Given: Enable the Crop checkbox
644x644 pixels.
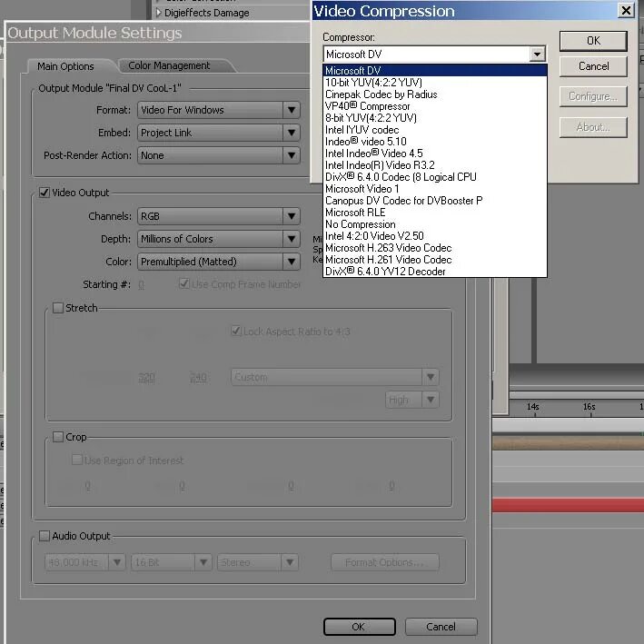Looking at the screenshot, I should tap(58, 437).
